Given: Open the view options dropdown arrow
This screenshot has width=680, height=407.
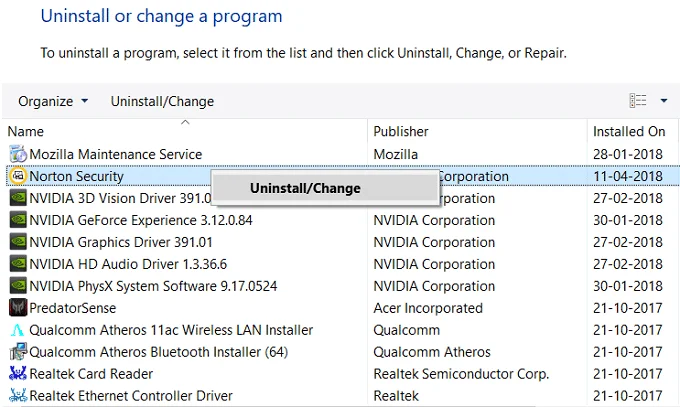Looking at the screenshot, I should [x=664, y=101].
